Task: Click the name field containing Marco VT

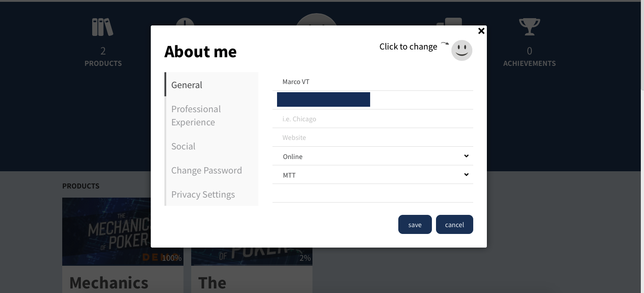Action: 373,82
